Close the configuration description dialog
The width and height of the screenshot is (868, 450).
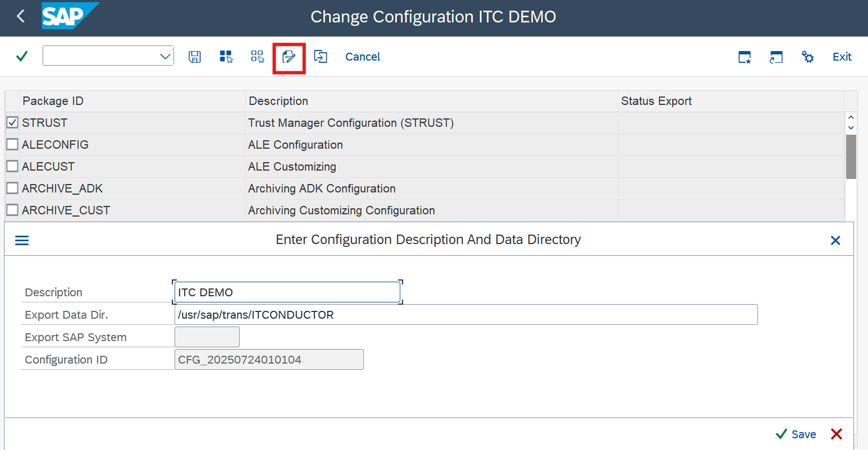pyautogui.click(x=835, y=240)
